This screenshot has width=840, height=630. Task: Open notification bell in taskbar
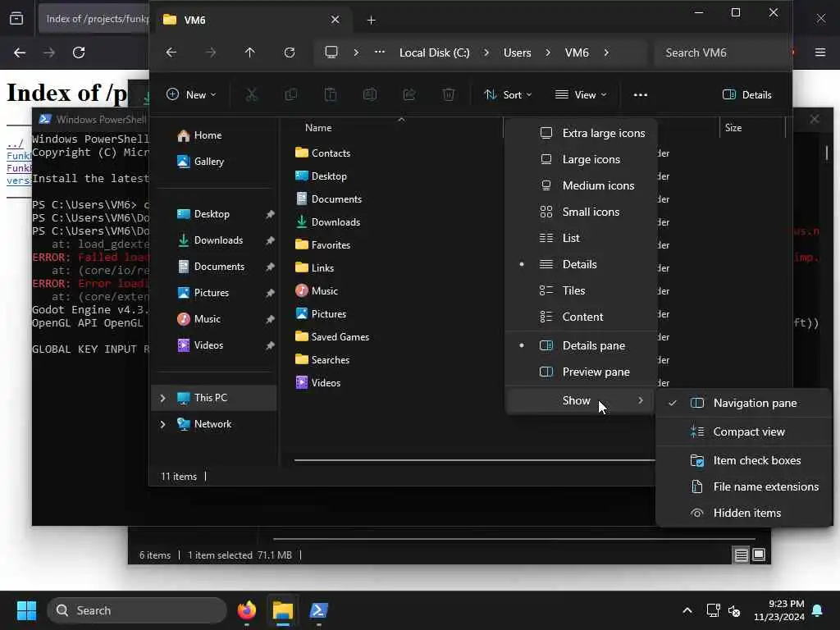click(818, 610)
